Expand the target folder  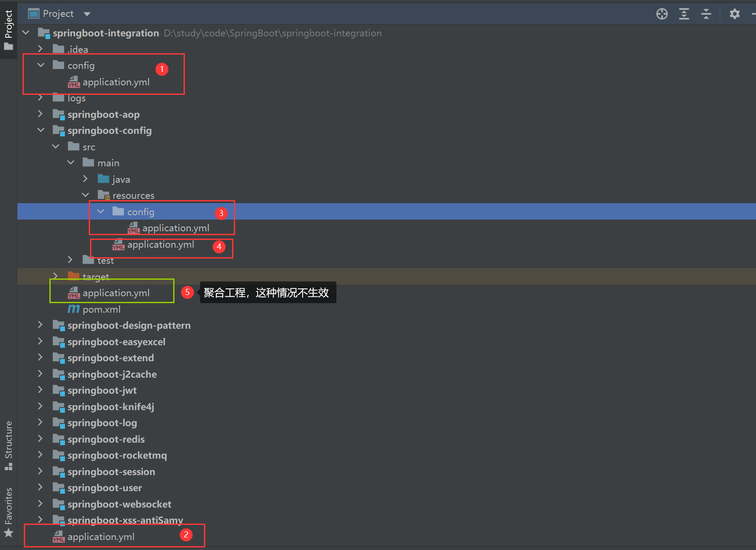pos(55,276)
